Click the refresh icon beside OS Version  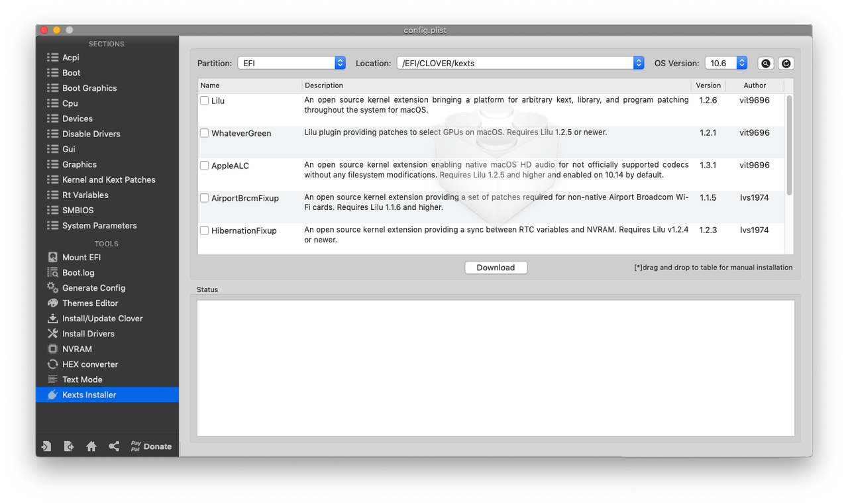786,64
